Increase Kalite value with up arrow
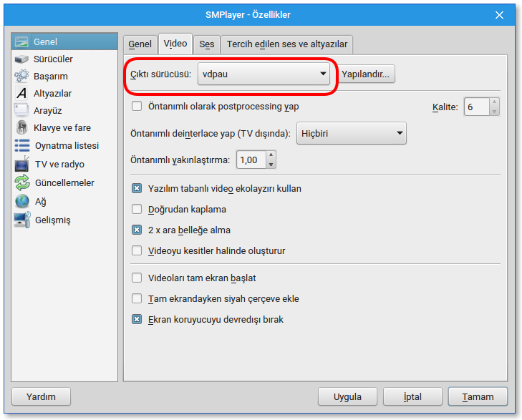 (x=494, y=102)
